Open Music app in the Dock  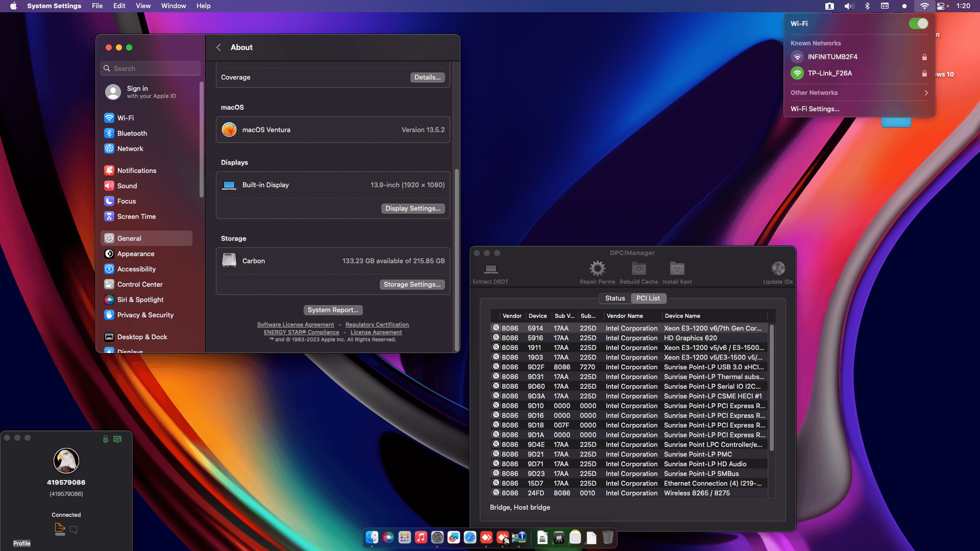tap(421, 537)
